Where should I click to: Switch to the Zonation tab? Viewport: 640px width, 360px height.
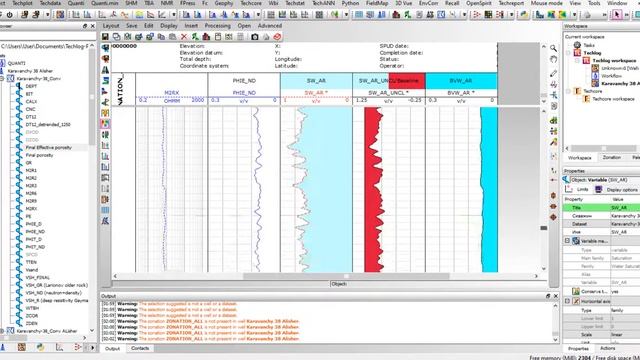611,157
